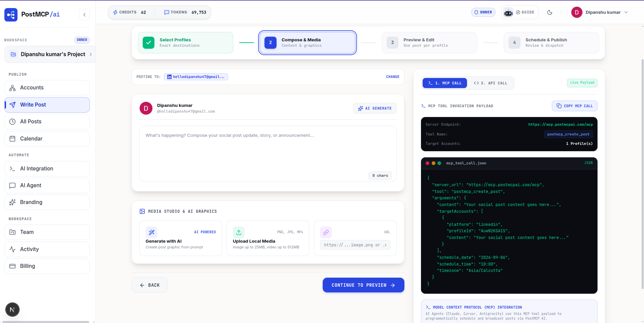Screen dimensions: 644x323
Task: Click the Media Studio image icon
Action: [x=142, y=211]
